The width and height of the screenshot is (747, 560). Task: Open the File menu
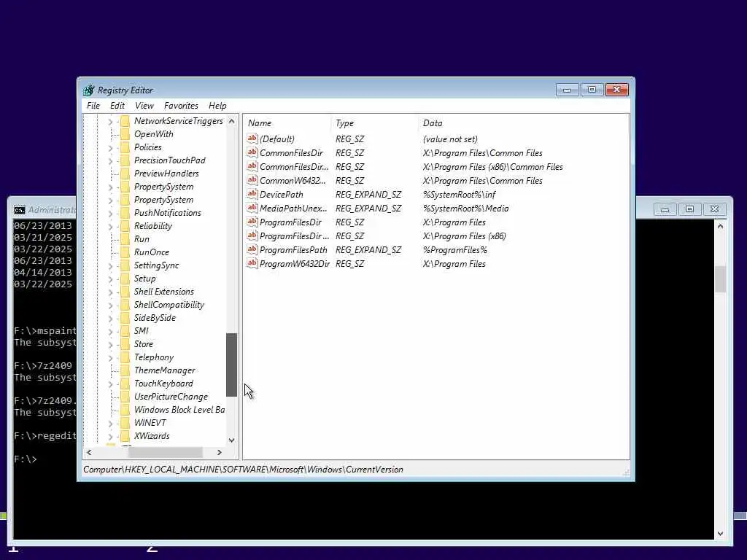click(93, 106)
